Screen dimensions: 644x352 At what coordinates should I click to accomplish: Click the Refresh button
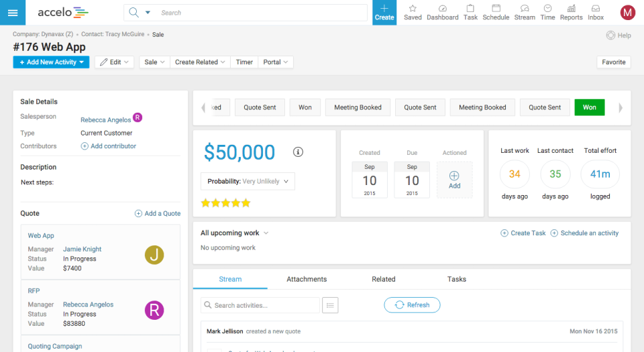click(x=412, y=305)
